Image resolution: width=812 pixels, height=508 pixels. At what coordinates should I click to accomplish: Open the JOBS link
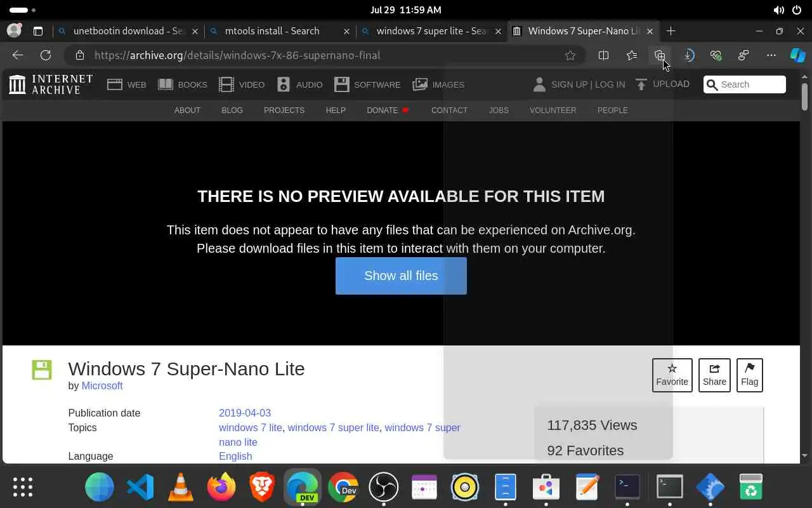pyautogui.click(x=499, y=110)
